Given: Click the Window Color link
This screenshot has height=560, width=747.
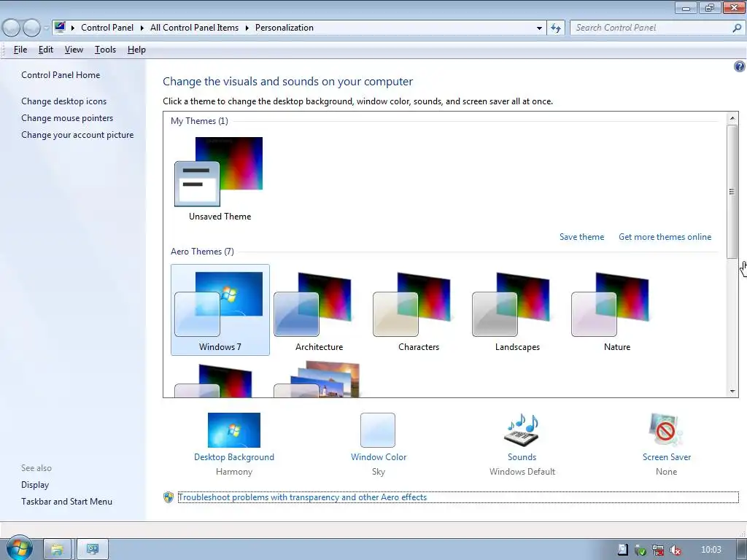Looking at the screenshot, I should (379, 457).
